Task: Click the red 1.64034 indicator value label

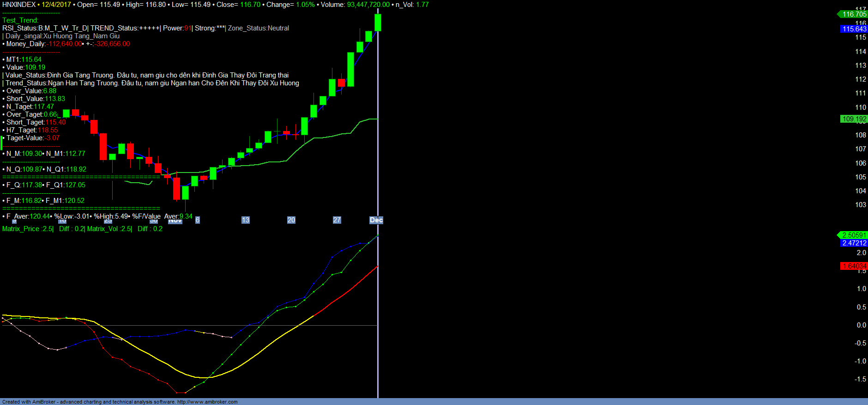Action: 854,266
